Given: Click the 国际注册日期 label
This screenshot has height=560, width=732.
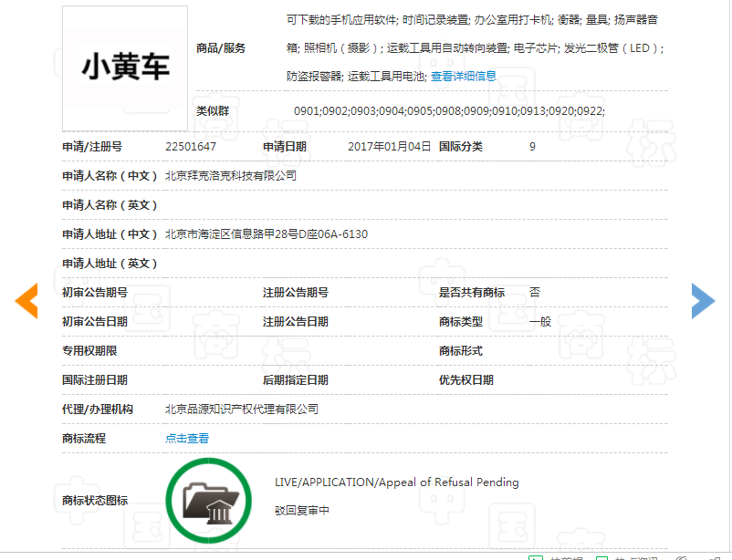Looking at the screenshot, I should [x=95, y=379].
